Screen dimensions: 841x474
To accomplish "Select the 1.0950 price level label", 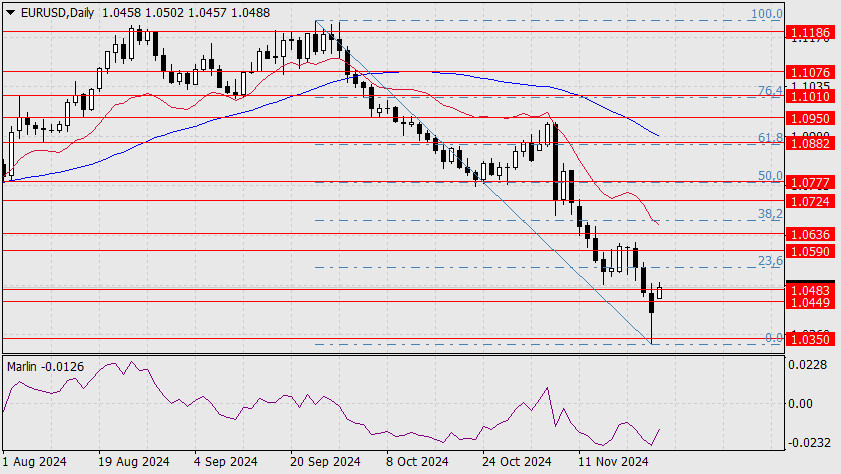I will point(810,118).
